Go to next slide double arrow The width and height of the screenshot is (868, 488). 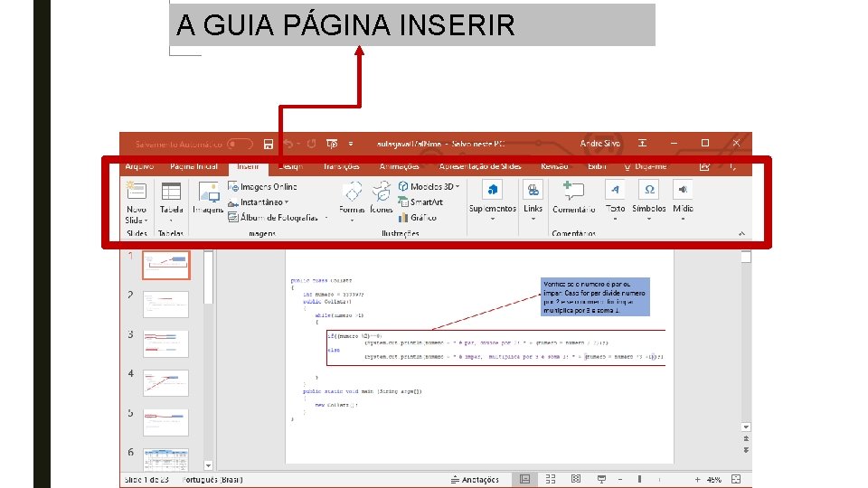(746, 450)
